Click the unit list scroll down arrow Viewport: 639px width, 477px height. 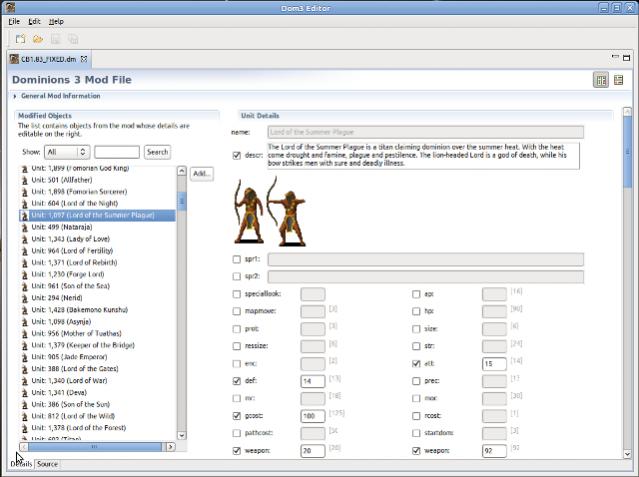tap(182, 434)
